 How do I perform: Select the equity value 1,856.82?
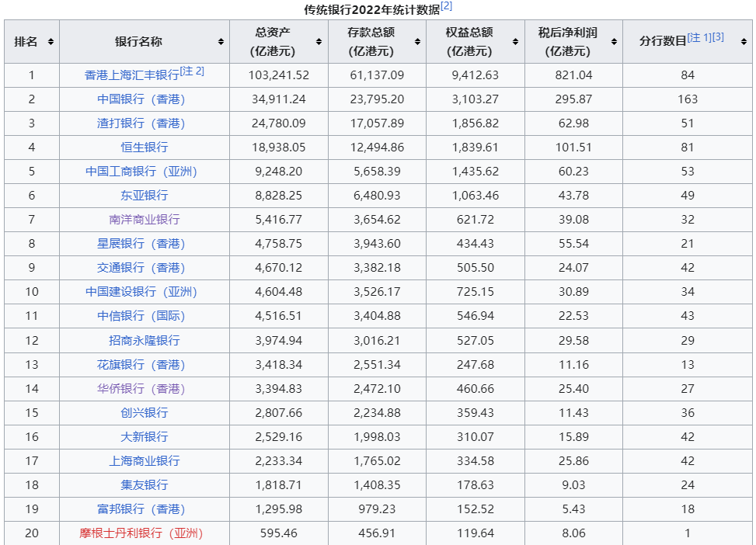click(x=476, y=123)
